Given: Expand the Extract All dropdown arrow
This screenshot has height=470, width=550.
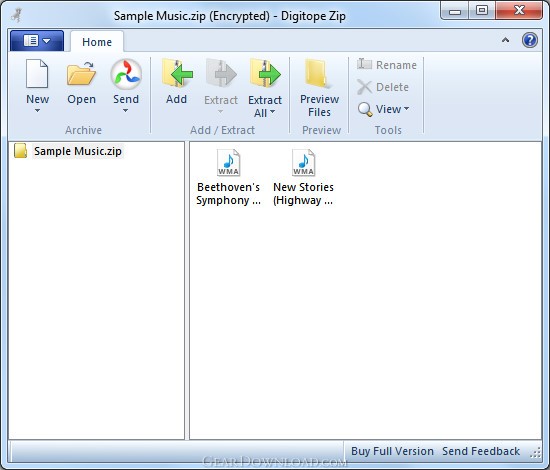Looking at the screenshot, I should click(x=273, y=112).
